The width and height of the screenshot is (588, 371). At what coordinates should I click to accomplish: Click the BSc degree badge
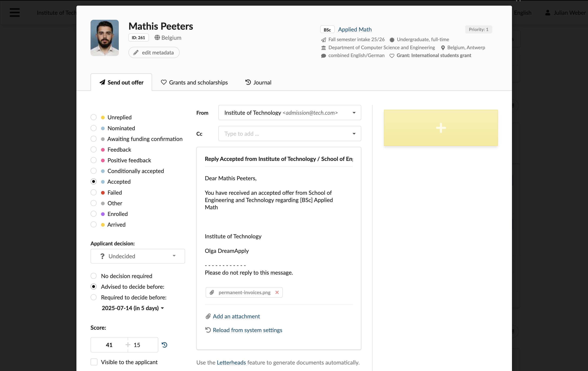[x=327, y=29]
